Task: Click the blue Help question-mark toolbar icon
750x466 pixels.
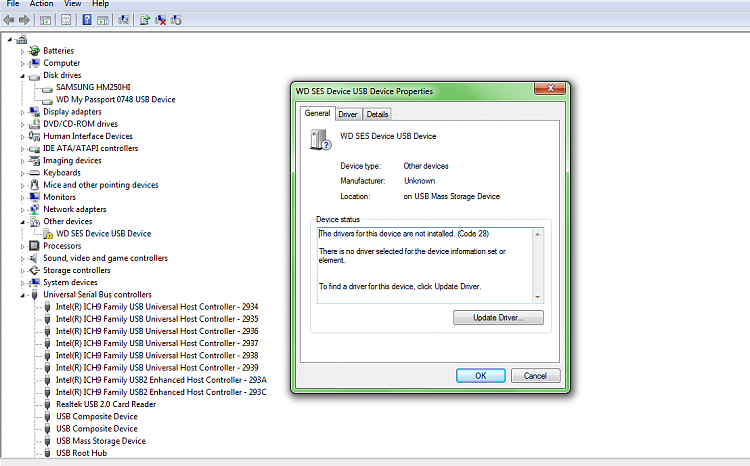Action: coord(87,20)
